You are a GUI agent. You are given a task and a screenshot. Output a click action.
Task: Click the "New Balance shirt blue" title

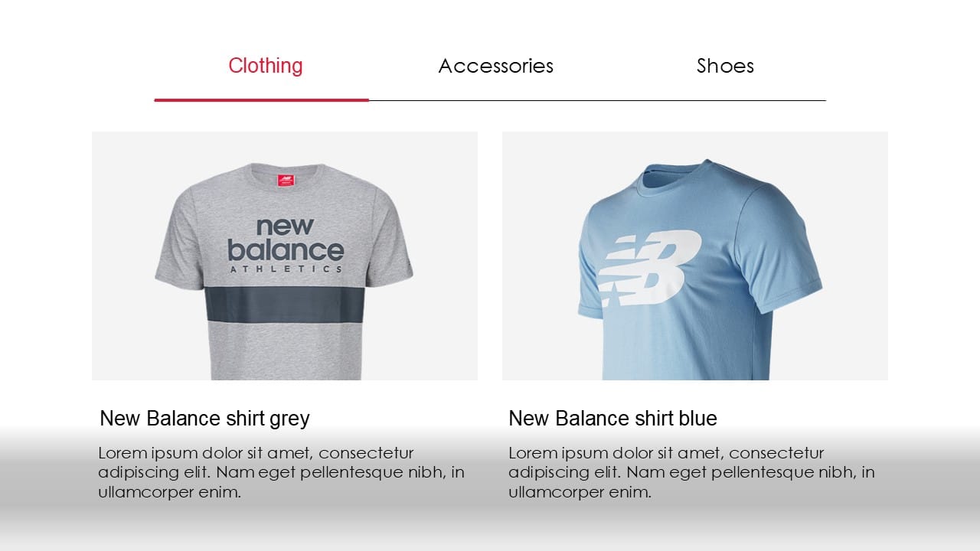pos(612,419)
